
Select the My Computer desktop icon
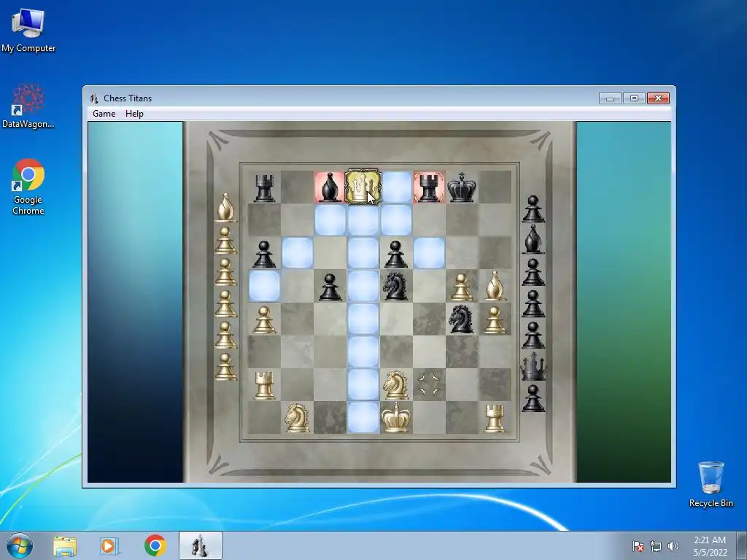pyautogui.click(x=28, y=30)
